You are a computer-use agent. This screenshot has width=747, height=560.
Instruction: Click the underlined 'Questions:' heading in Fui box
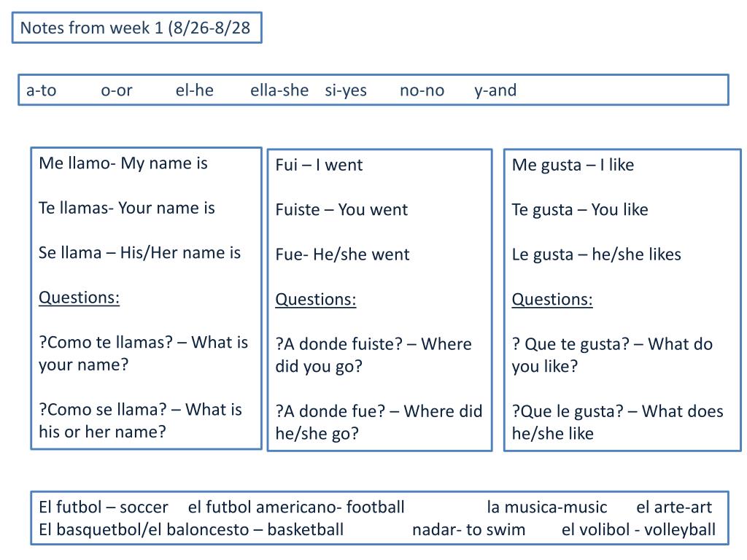click(x=315, y=300)
